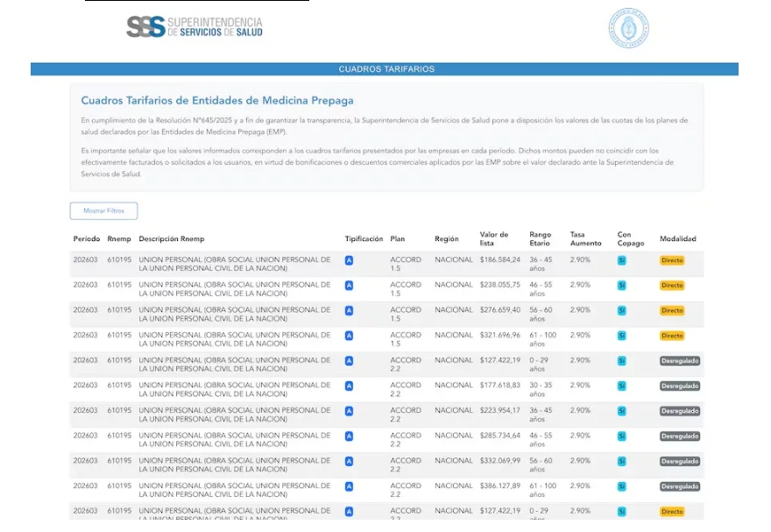Click the Cuadros Tarifarios de Entidades heading
Viewport: 771px width, 532px height.
coord(217,101)
